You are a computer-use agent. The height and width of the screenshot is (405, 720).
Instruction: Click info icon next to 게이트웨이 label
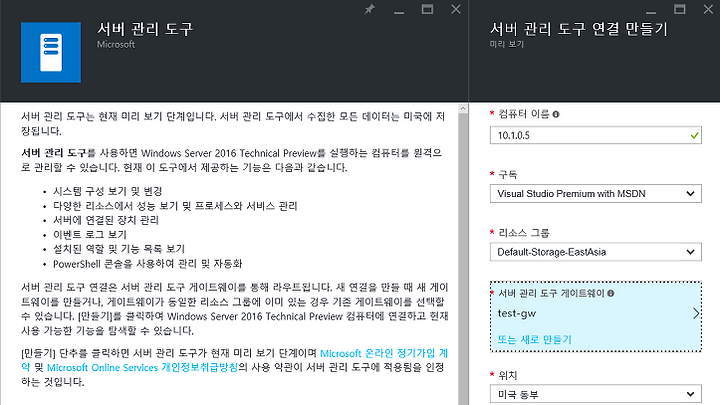611,293
